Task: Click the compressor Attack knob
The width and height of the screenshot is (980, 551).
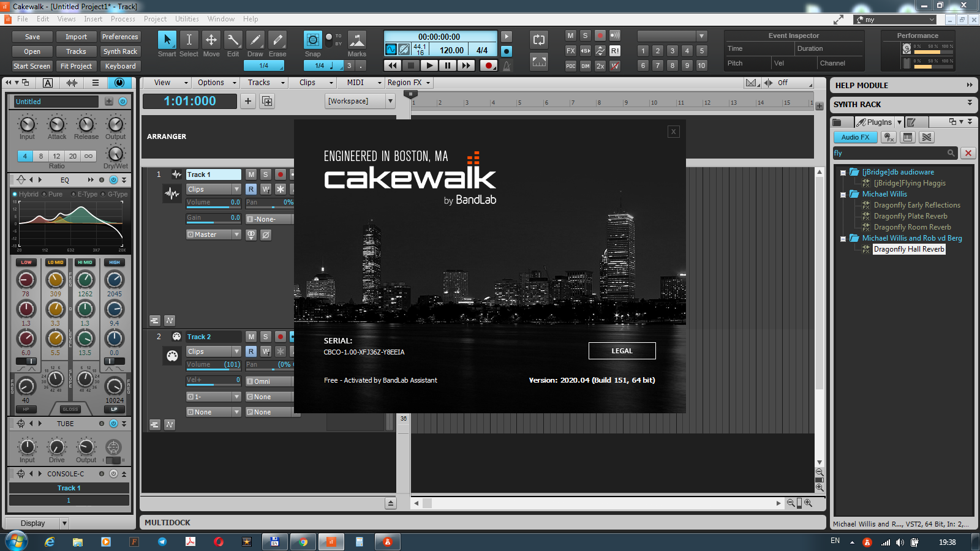Action: tap(57, 124)
